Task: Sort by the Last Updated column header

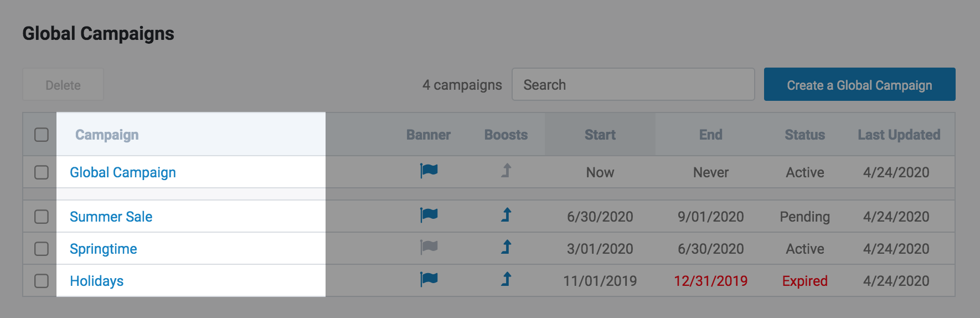Action: coord(899,135)
